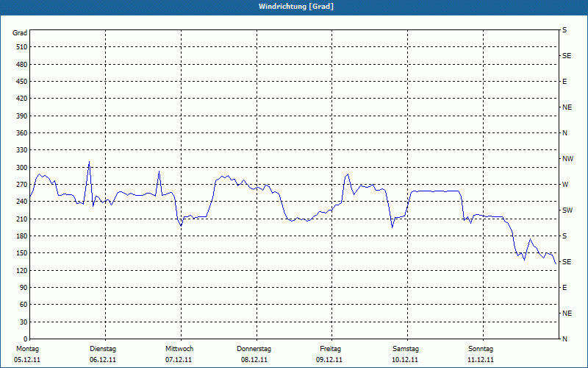Choose the 300 y-axis tick label

tap(22, 167)
